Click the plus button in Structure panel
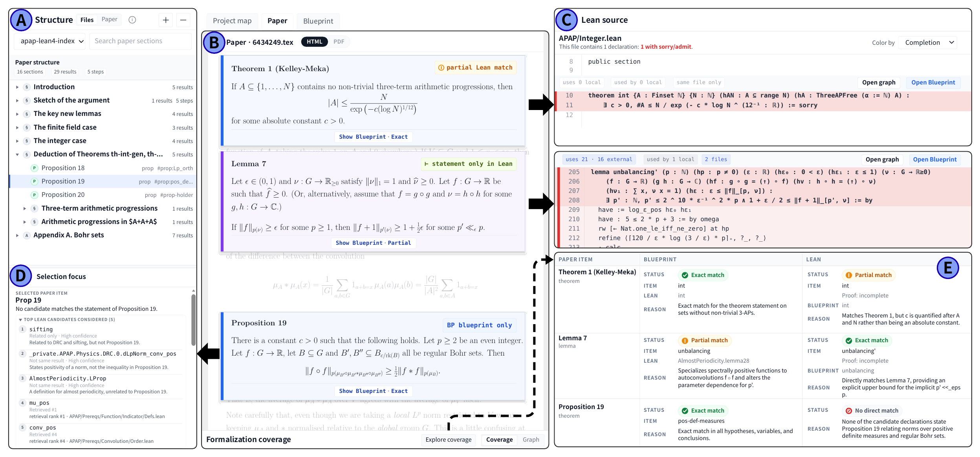 pyautogui.click(x=166, y=20)
